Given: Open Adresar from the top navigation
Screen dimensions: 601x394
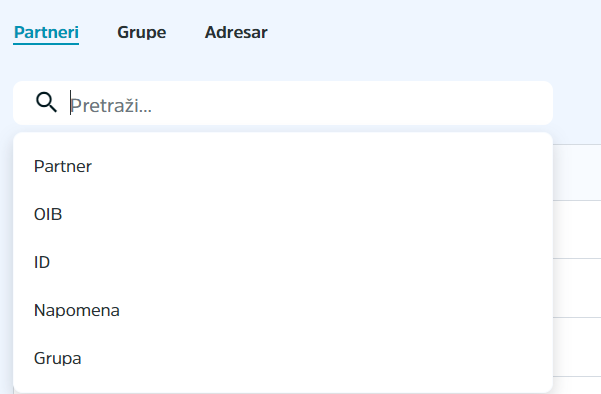Looking at the screenshot, I should point(236,32).
